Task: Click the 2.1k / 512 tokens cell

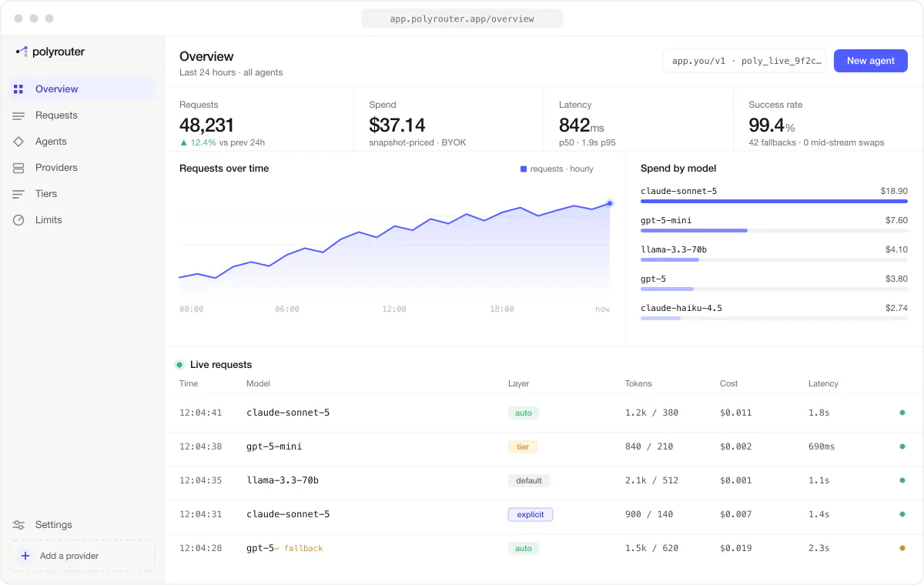Action: pyautogui.click(x=651, y=480)
